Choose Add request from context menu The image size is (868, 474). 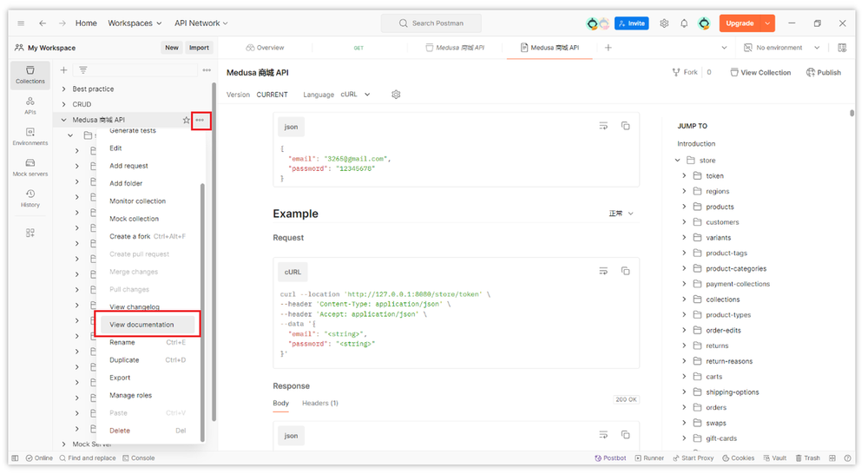point(128,166)
